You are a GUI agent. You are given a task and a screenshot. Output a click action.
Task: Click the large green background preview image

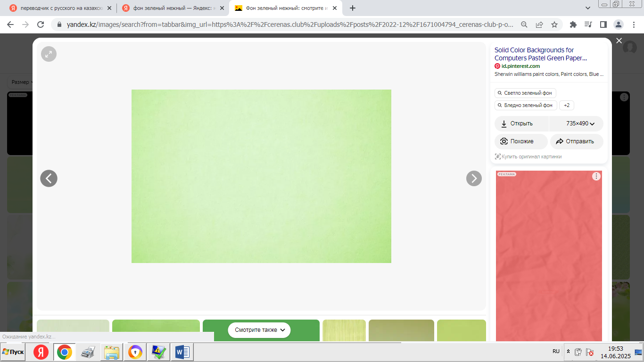pos(261,176)
